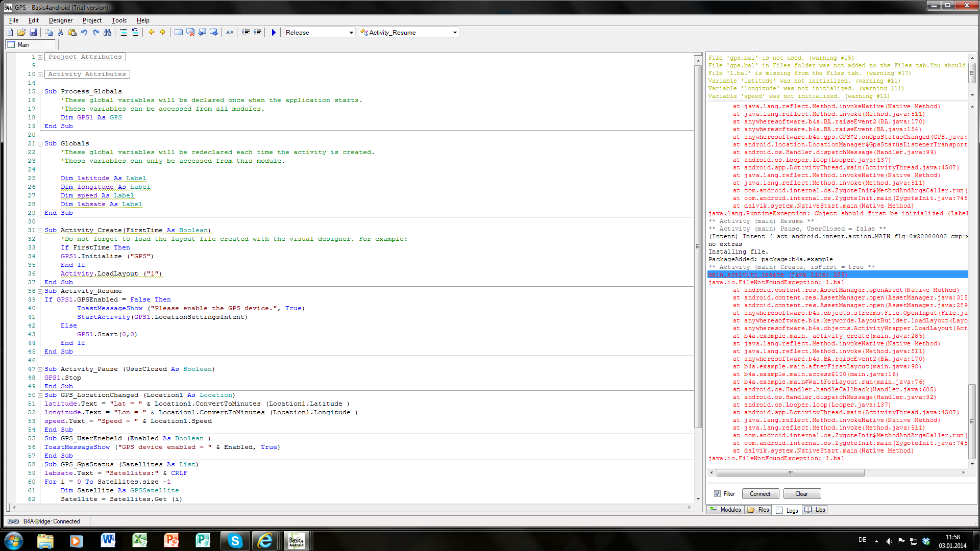Click the navigate backward yellow arrow
Image resolution: width=980 pixels, height=551 pixels.
click(151, 32)
